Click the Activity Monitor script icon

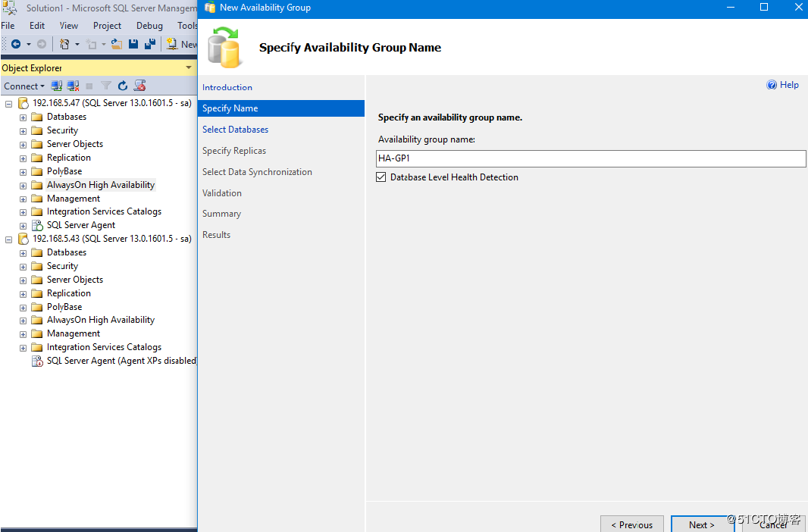tap(139, 86)
